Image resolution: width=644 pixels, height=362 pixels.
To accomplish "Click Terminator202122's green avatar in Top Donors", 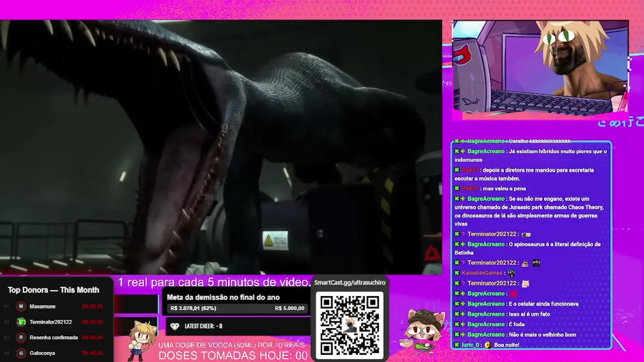I will coord(21,322).
